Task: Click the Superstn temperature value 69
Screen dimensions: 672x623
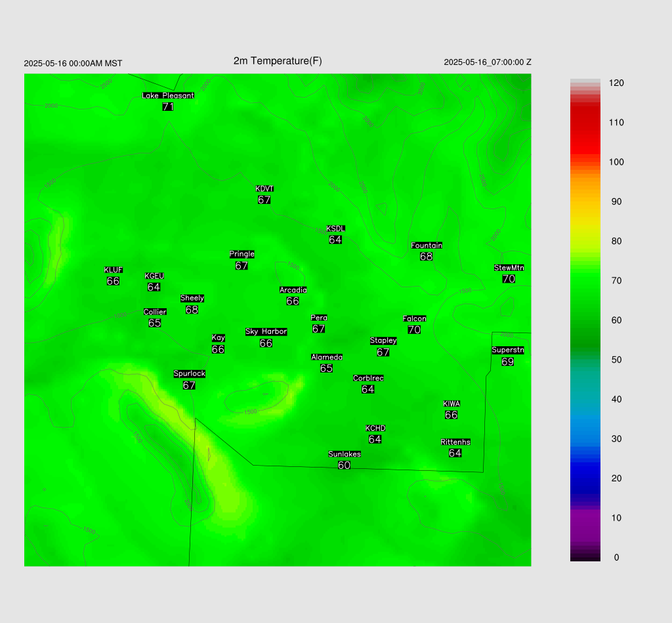Action: coord(507,362)
